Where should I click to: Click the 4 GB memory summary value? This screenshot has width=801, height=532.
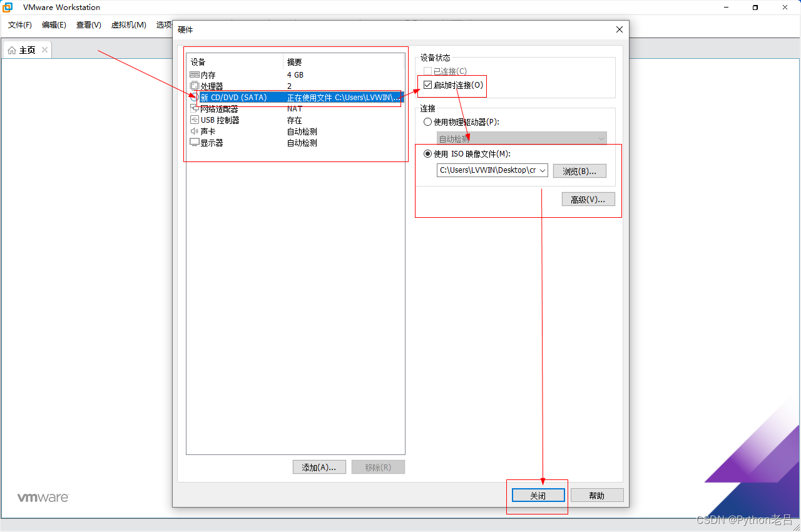(295, 74)
